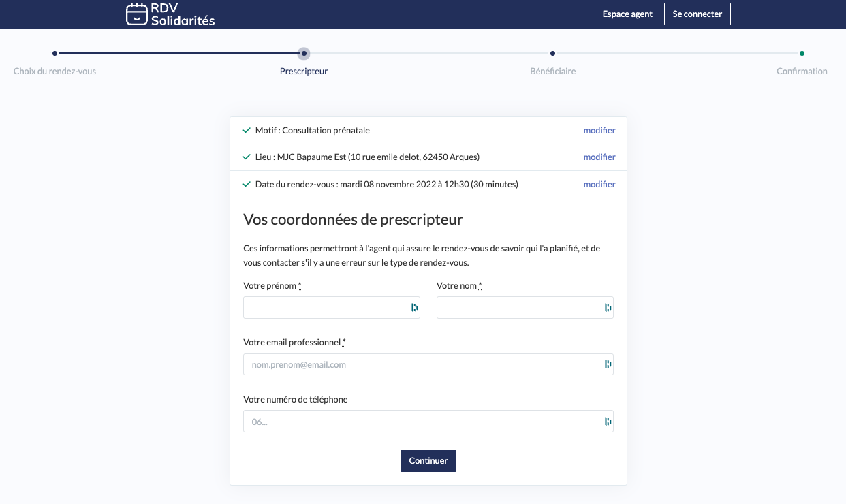Click the Se connecter button
This screenshot has width=846, height=504.
tap(697, 14)
